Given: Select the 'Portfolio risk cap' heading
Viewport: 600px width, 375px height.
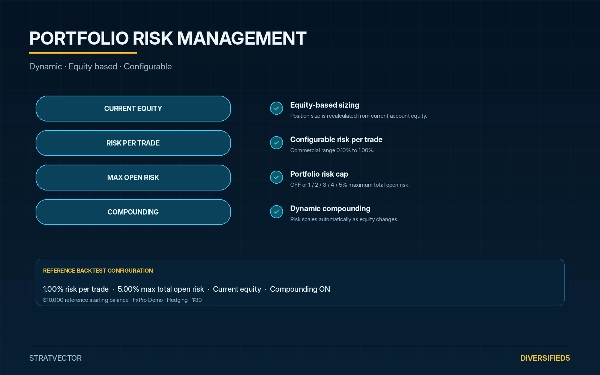Looking at the screenshot, I should click(319, 174).
